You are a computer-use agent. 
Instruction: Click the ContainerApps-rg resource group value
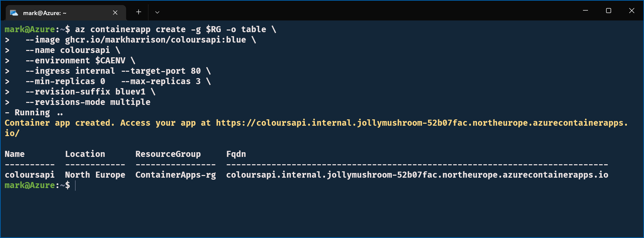175,175
